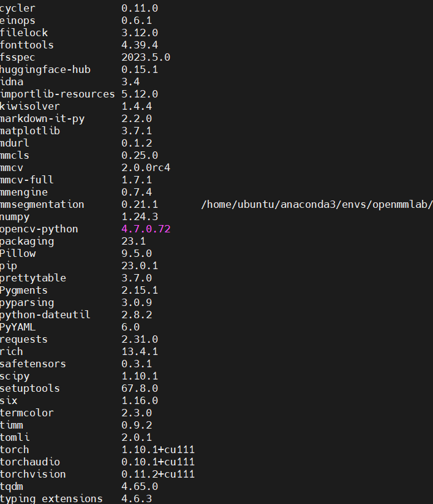Select fonttools version 4.39.4
Viewport: 433px width, 504px height.
(140, 45)
